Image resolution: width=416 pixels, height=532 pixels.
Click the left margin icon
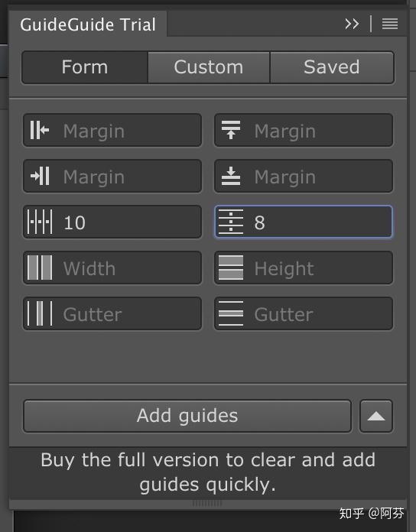(x=39, y=130)
